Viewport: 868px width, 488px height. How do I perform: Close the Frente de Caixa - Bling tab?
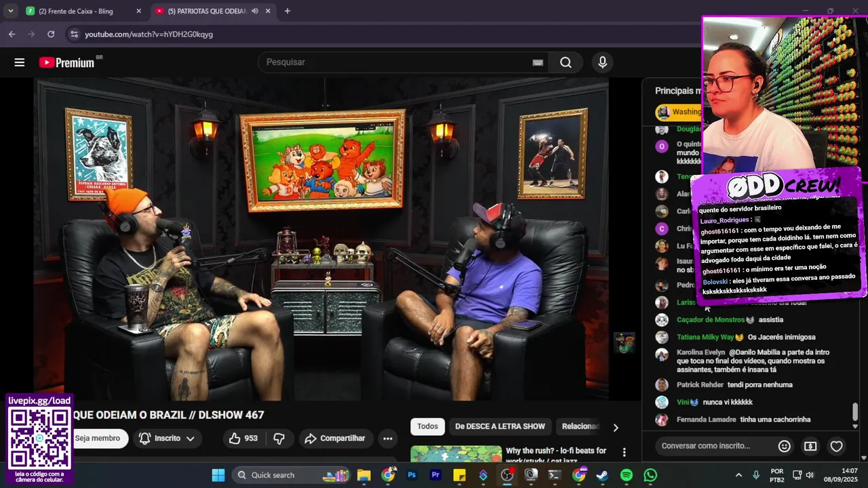click(139, 11)
